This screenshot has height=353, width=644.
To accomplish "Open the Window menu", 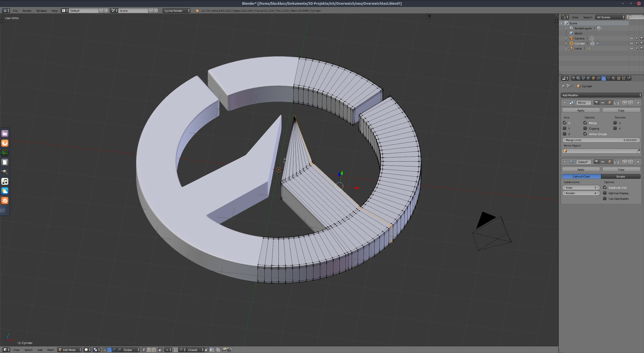I will point(41,11).
